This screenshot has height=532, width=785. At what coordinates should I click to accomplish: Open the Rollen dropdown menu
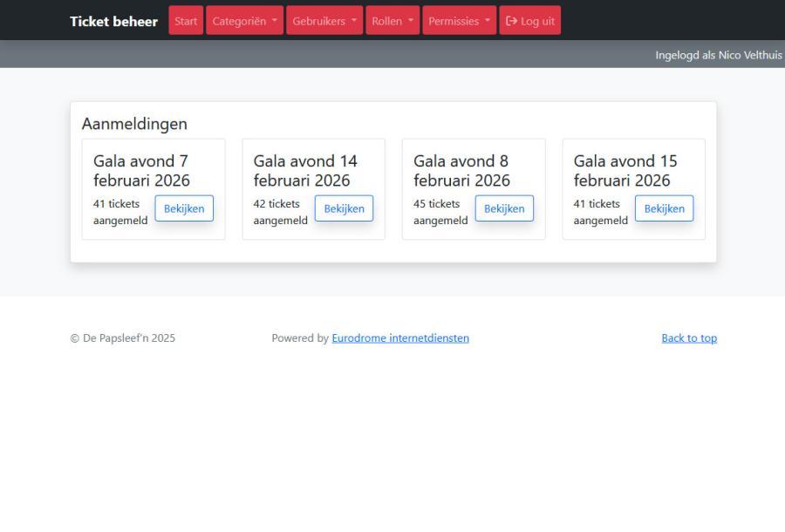point(392,21)
